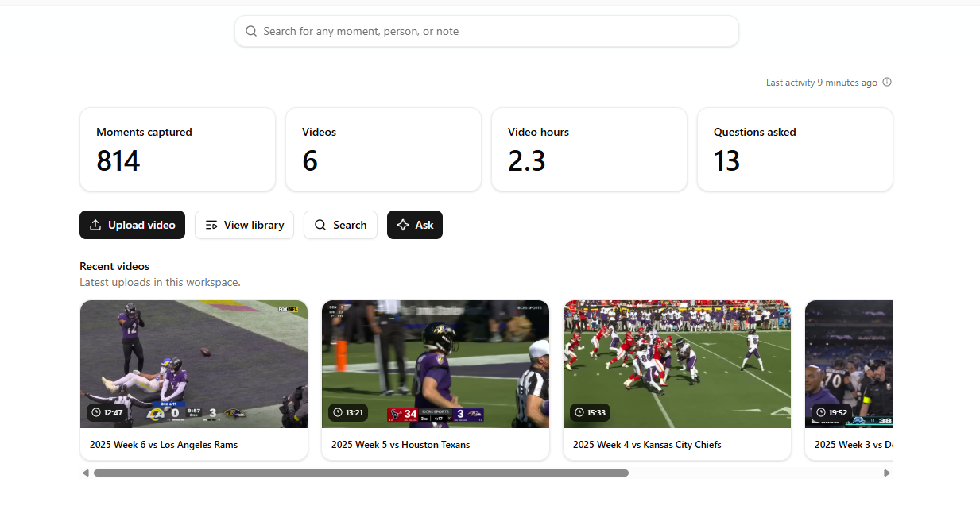This screenshot has height=506, width=980.
Task: Click the horizontal scrollbar thumb of recent videos
Action: pos(361,473)
